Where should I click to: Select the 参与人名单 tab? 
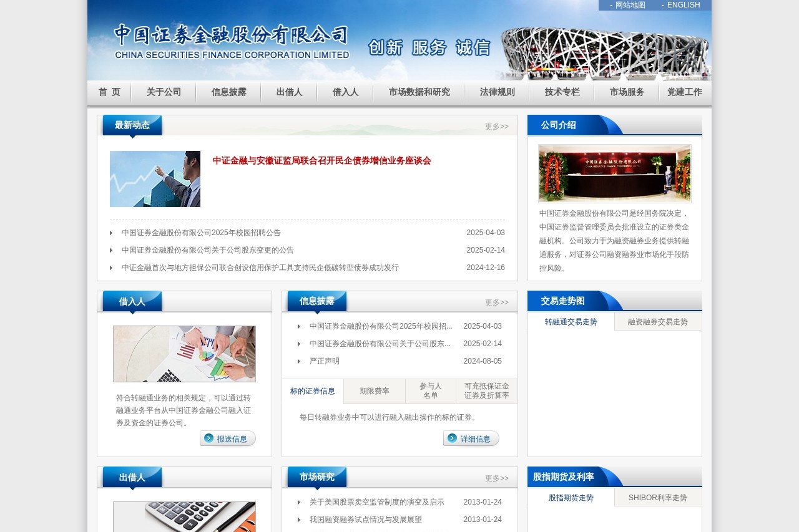(x=431, y=391)
